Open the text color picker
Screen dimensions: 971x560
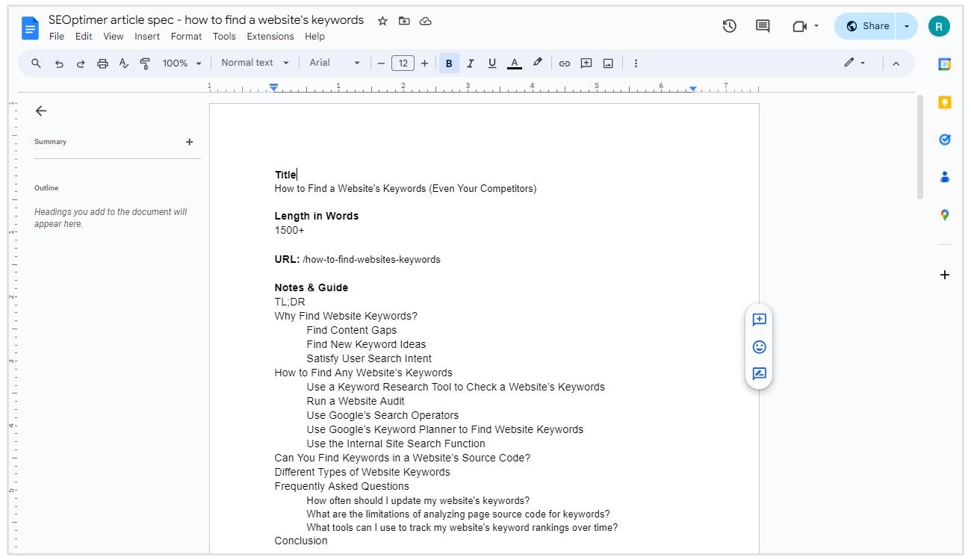(x=514, y=63)
